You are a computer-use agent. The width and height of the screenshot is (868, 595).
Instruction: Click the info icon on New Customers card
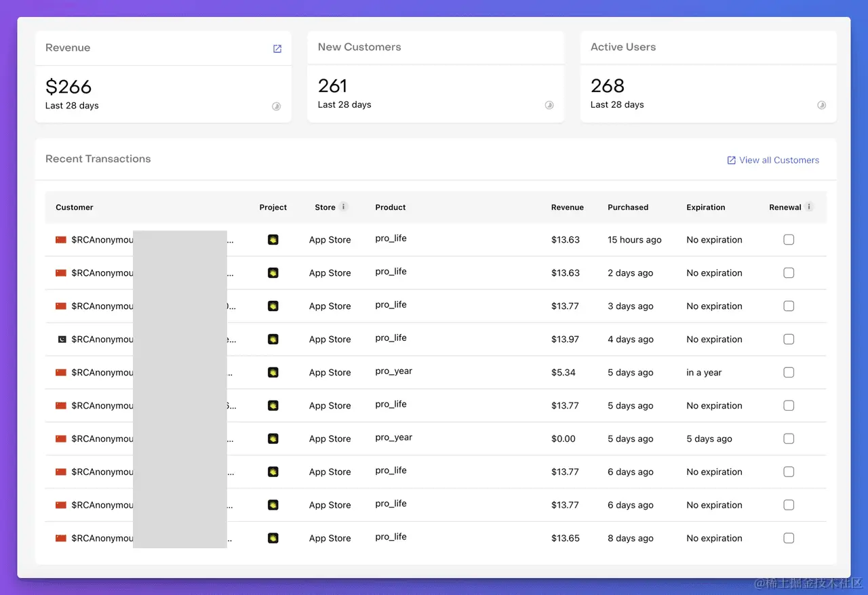549,105
